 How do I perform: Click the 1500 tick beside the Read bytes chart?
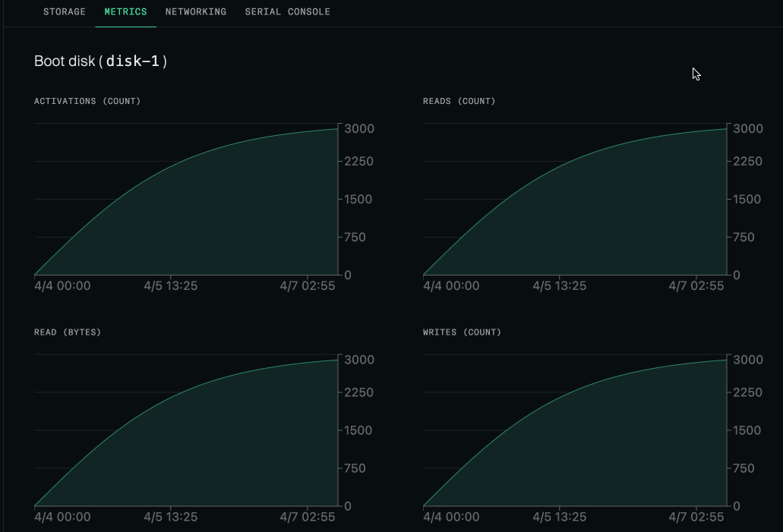356,430
